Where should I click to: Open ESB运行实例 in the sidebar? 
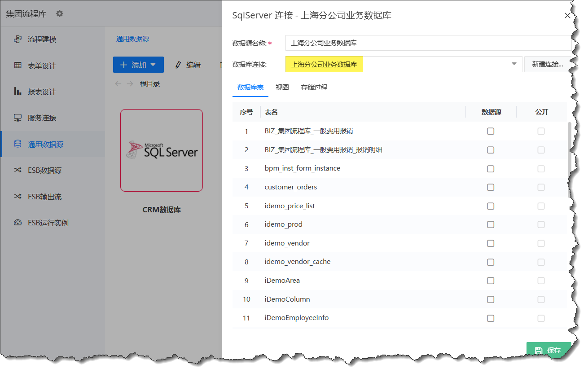[48, 223]
